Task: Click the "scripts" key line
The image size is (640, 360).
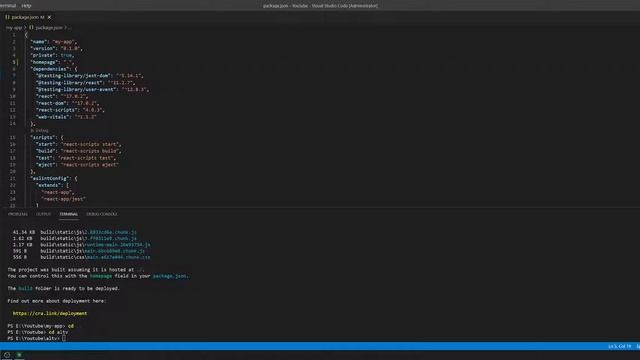Action: point(47,138)
